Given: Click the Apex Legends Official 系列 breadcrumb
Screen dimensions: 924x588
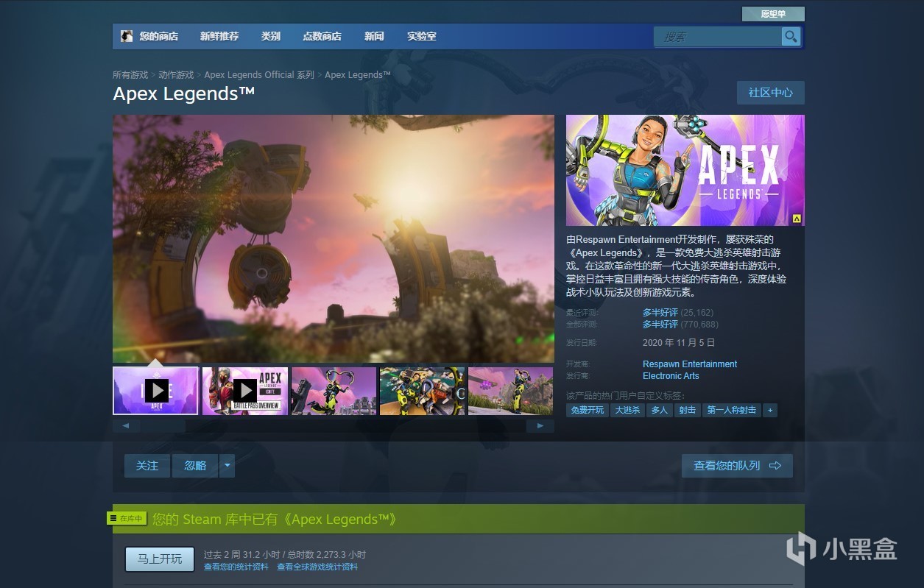Looking at the screenshot, I should click(259, 75).
